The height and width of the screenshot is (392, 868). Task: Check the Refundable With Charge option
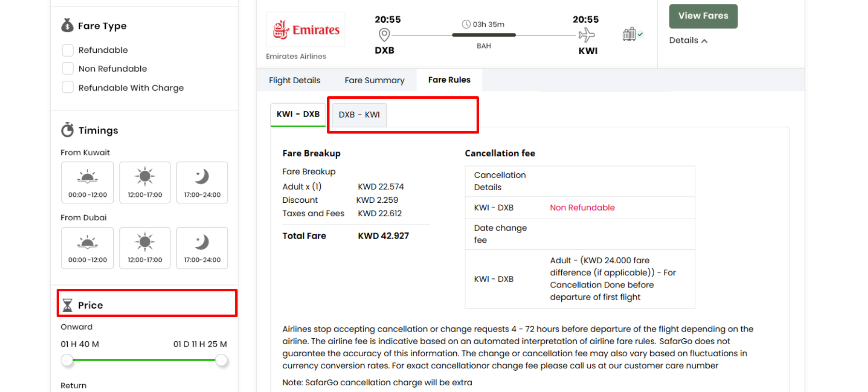(68, 88)
